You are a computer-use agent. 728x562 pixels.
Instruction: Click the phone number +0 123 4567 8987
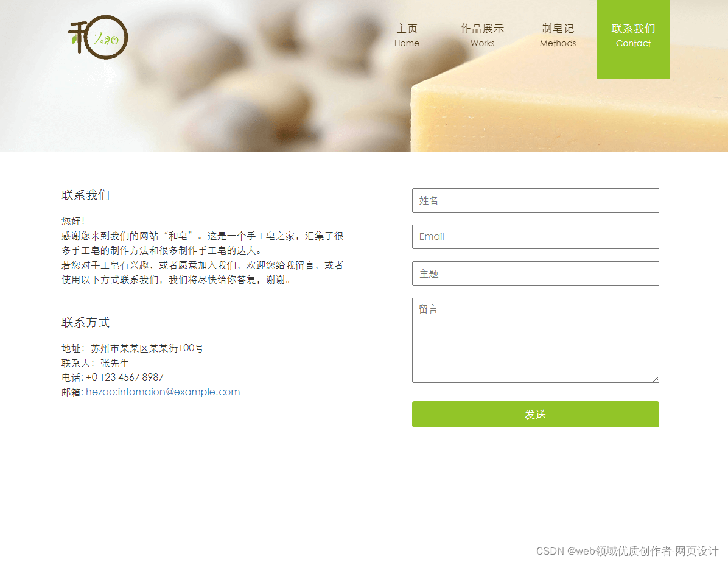tap(125, 377)
